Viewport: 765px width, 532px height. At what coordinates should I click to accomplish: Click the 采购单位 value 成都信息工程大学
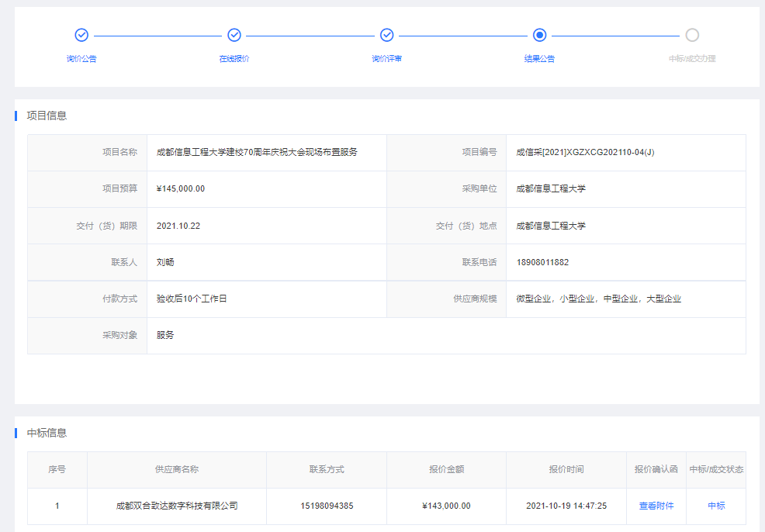coord(551,188)
